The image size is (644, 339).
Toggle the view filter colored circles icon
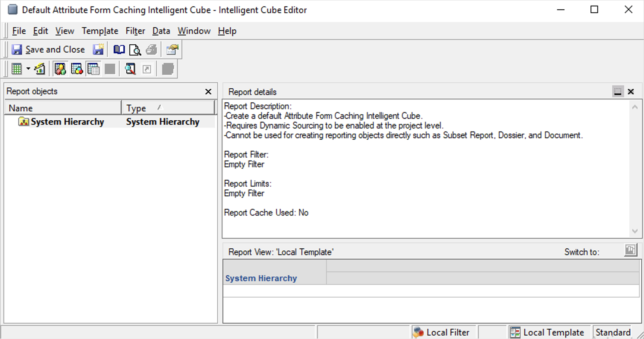coord(77,69)
